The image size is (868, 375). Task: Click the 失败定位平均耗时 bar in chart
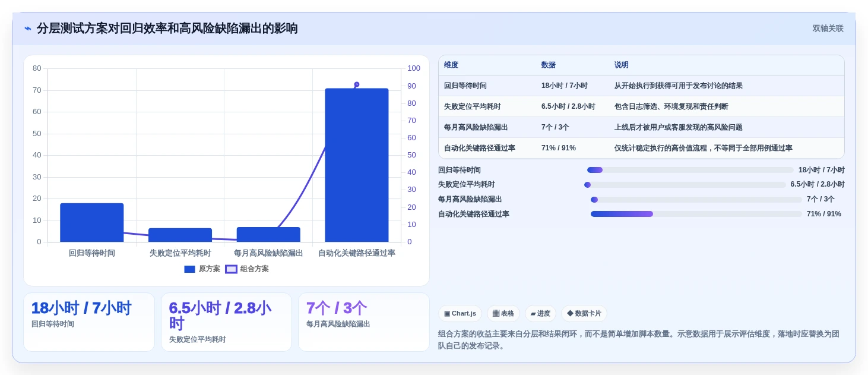180,235
